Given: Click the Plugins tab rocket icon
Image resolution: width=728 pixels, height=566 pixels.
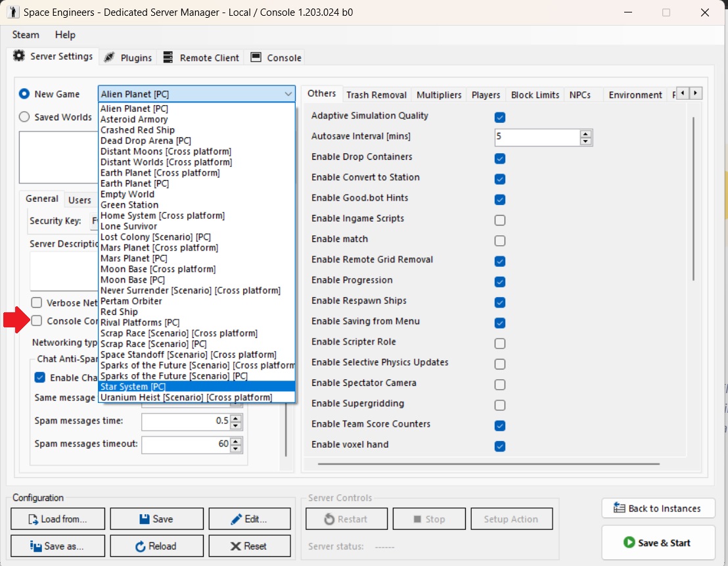Looking at the screenshot, I should (x=109, y=57).
